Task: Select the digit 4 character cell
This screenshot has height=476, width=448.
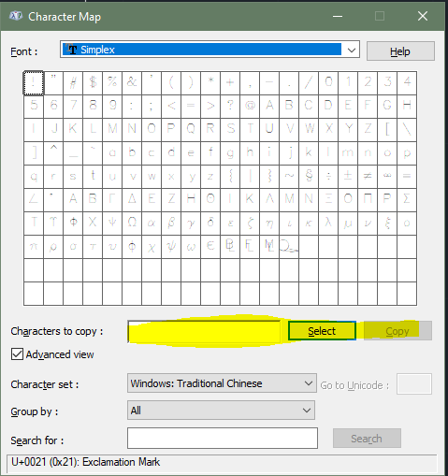Action: (x=407, y=83)
